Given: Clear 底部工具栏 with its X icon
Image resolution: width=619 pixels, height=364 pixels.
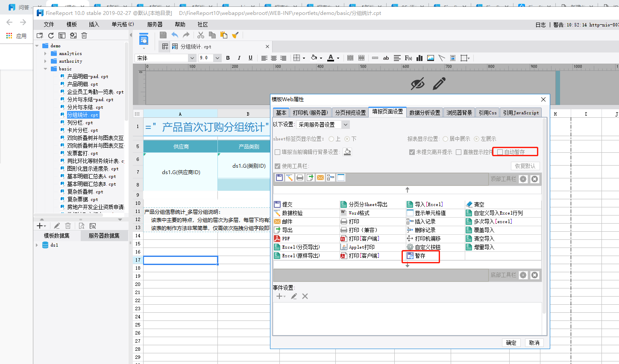Looking at the screenshot, I should click(x=534, y=275).
